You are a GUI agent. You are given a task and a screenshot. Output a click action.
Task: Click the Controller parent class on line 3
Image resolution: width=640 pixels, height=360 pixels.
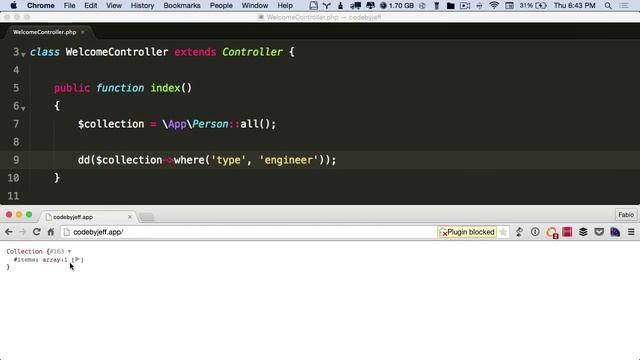click(252, 52)
